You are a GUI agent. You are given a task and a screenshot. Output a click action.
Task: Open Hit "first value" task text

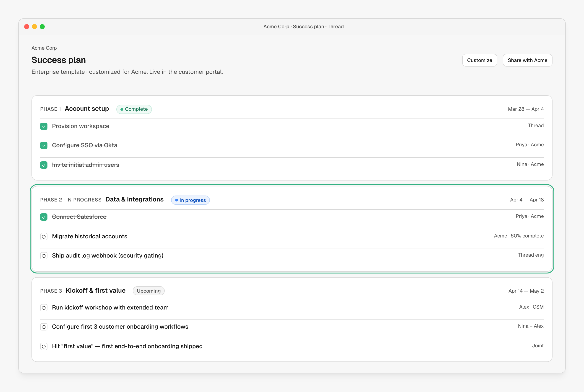(127, 346)
